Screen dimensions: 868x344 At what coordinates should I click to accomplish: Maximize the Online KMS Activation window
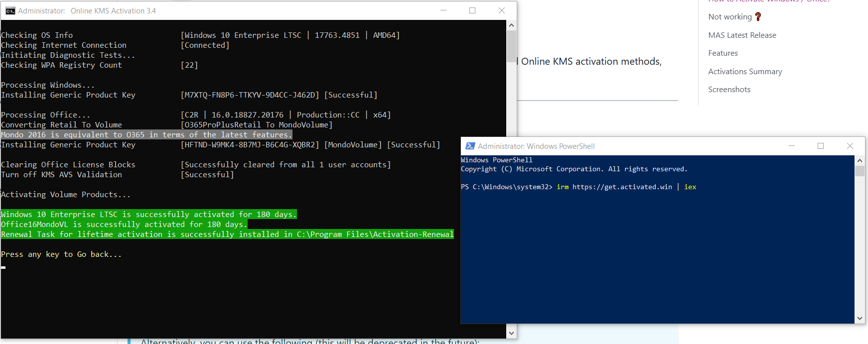pos(472,10)
